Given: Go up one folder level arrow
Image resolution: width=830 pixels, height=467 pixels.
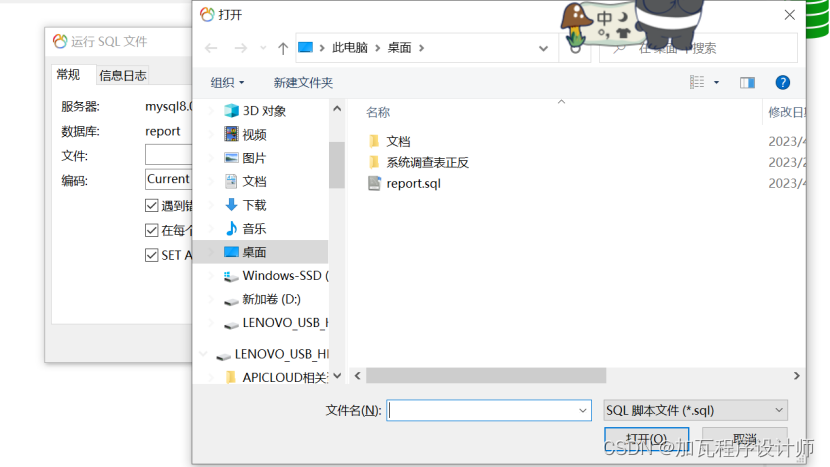Looking at the screenshot, I should (x=283, y=49).
